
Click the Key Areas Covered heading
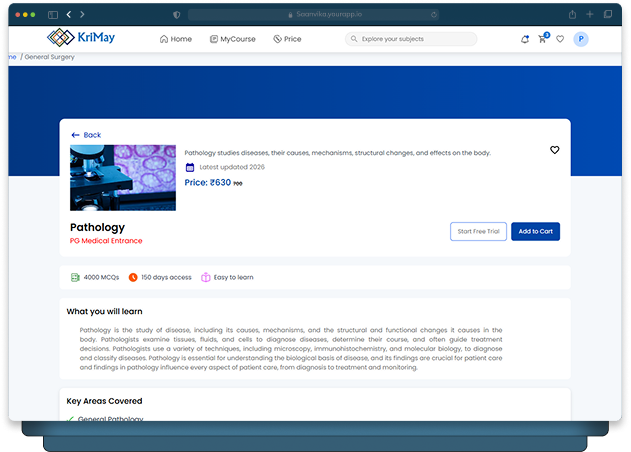coord(104,401)
